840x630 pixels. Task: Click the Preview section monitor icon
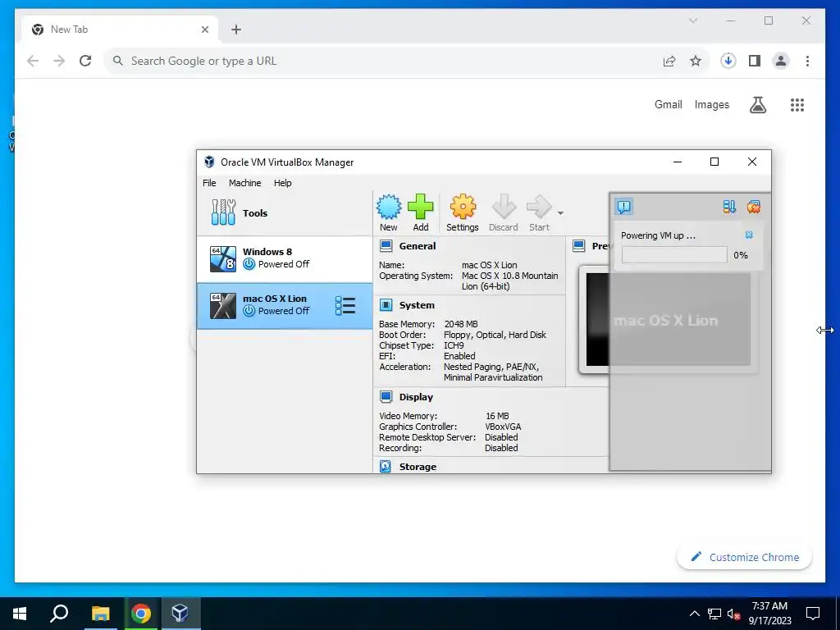pos(578,246)
